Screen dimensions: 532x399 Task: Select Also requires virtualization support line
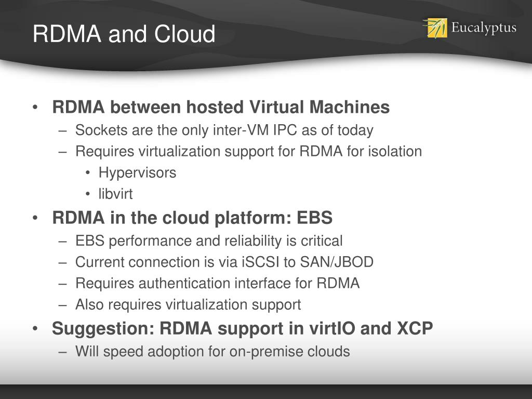188,304
